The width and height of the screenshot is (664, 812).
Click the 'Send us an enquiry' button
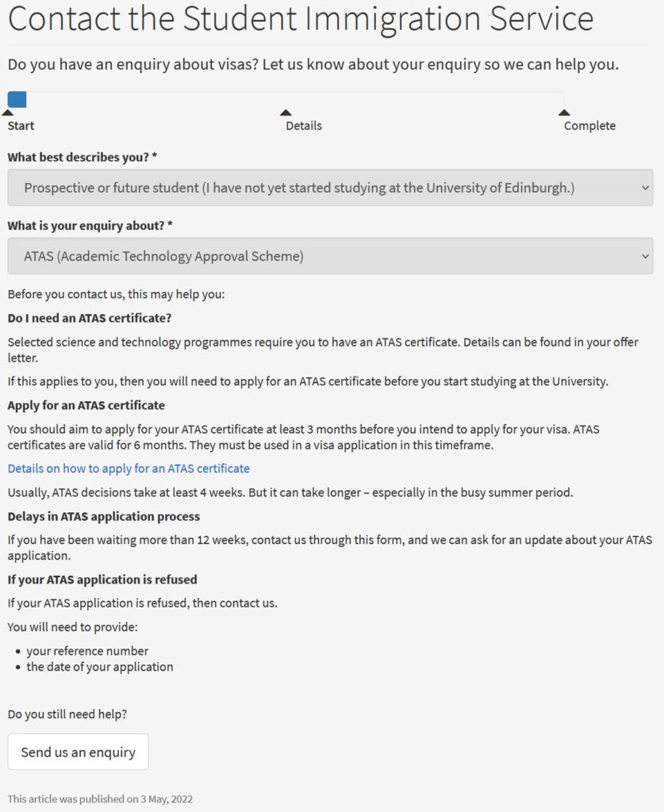coord(78,752)
